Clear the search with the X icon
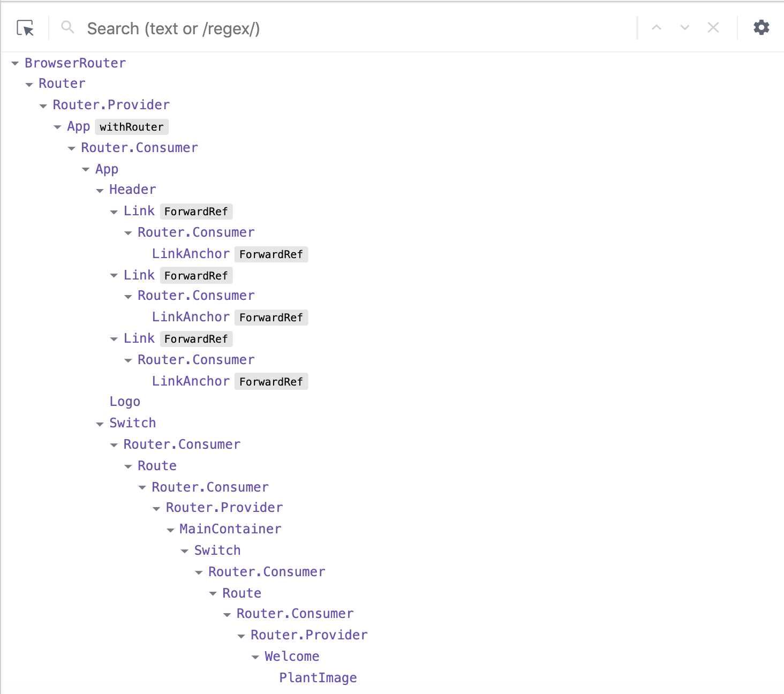Viewport: 784px width, 694px height. (713, 27)
